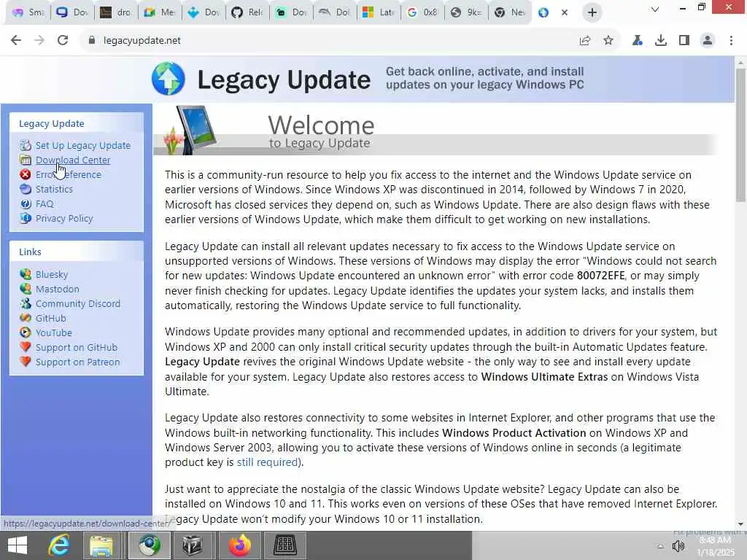The image size is (747, 560).
Task: Click the Mastodon globe icon
Action: (26, 289)
